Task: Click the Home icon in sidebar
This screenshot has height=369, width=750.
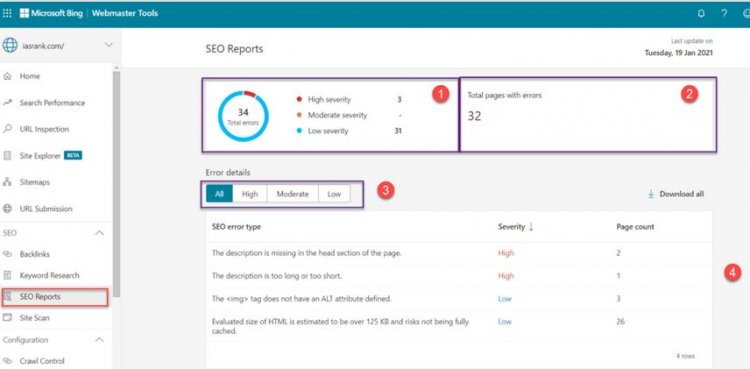Action: [x=7, y=76]
